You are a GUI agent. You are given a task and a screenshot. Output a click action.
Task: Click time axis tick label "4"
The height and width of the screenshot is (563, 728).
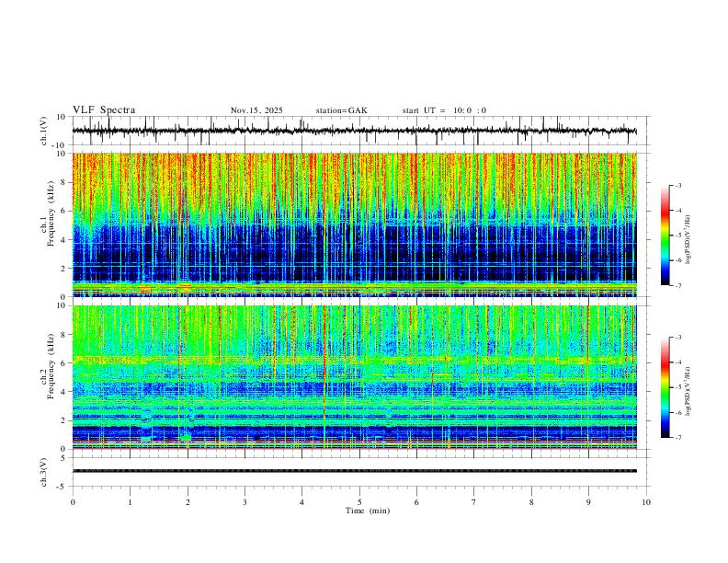tap(302, 502)
